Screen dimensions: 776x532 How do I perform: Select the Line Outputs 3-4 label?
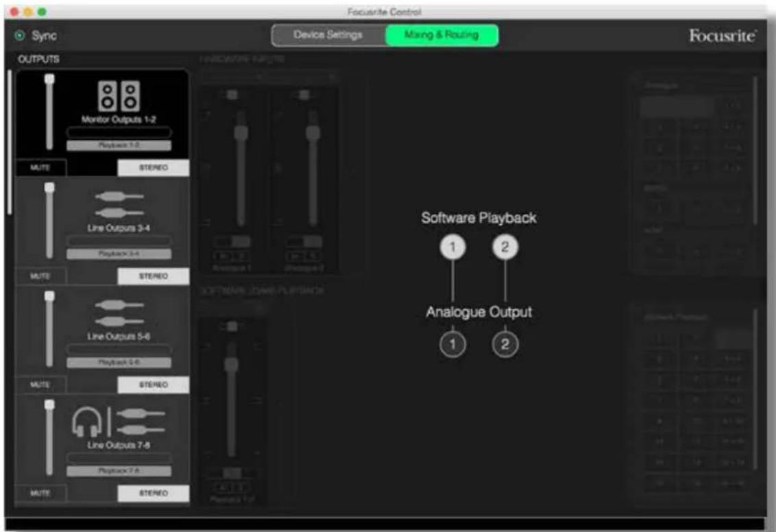(x=119, y=228)
